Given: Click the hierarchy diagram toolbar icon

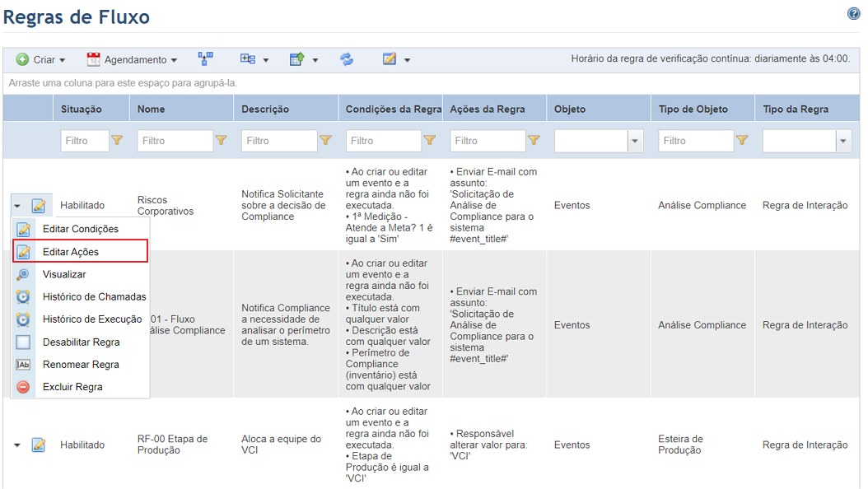Looking at the screenshot, I should 205,58.
